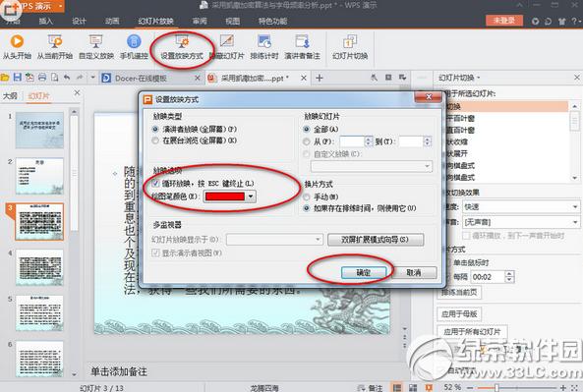Click the 幻灯片切换 transition icon
The image size is (583, 392).
coord(350,41)
